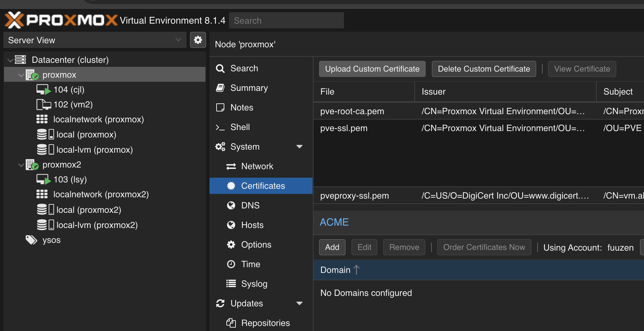Open the DNS settings page
The width and height of the screenshot is (644, 331).
click(x=261, y=205)
